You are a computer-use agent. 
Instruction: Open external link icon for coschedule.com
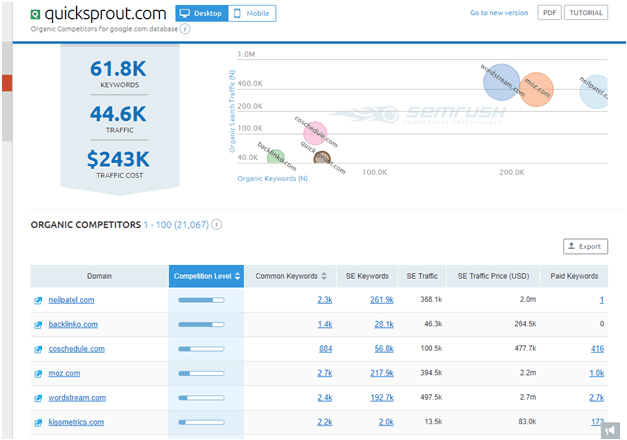tap(38, 349)
